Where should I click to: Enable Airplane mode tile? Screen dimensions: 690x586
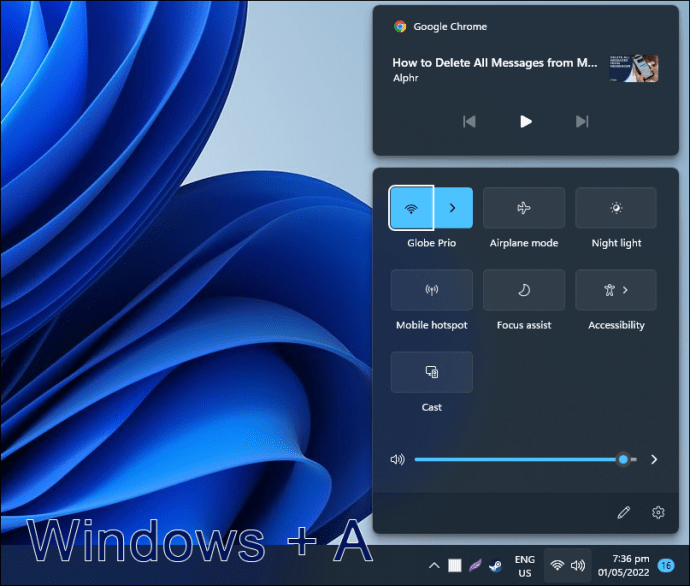point(524,208)
